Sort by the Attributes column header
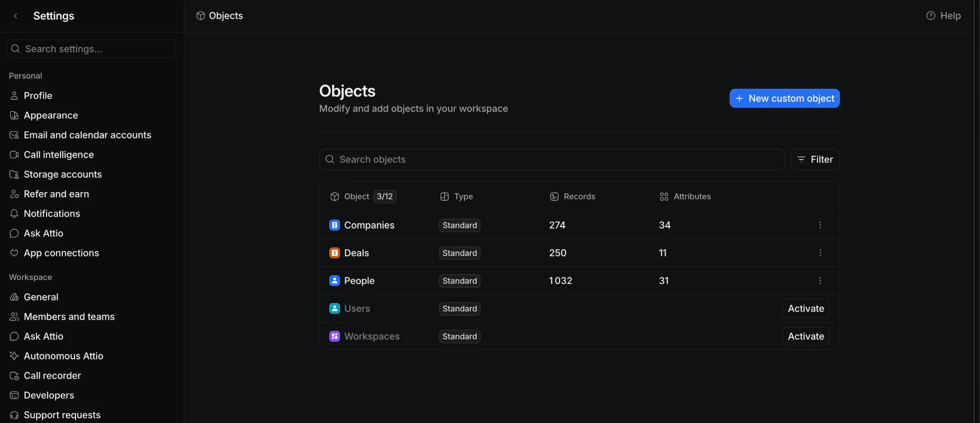The image size is (980, 423). tap(692, 196)
